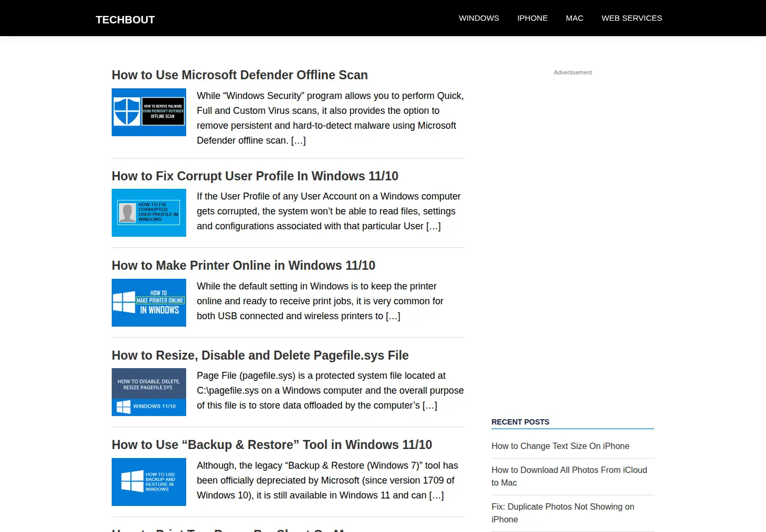Click the excerpt starting 'While “Windows Security” program'
The height and width of the screenshot is (532, 766).
(330, 118)
